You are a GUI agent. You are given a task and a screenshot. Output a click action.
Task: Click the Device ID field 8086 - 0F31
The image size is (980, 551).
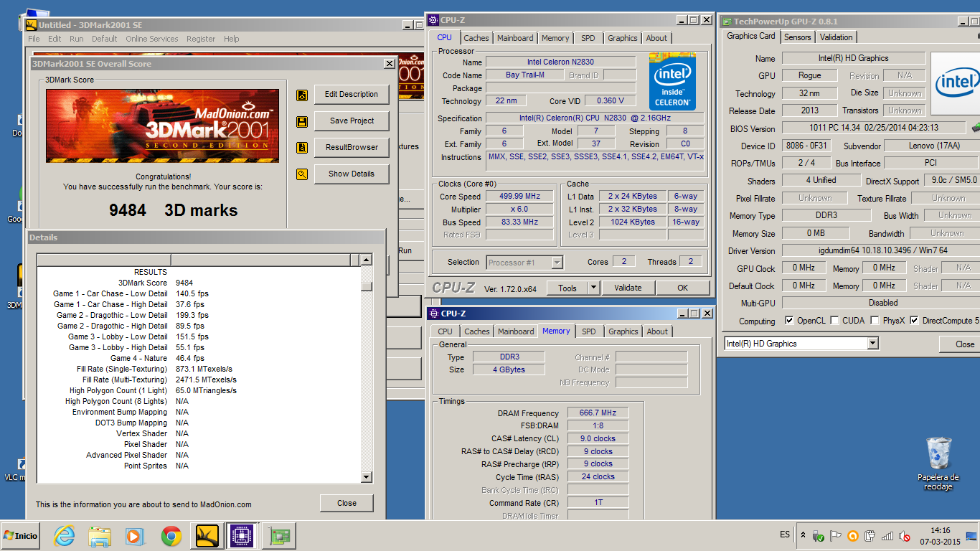point(806,146)
